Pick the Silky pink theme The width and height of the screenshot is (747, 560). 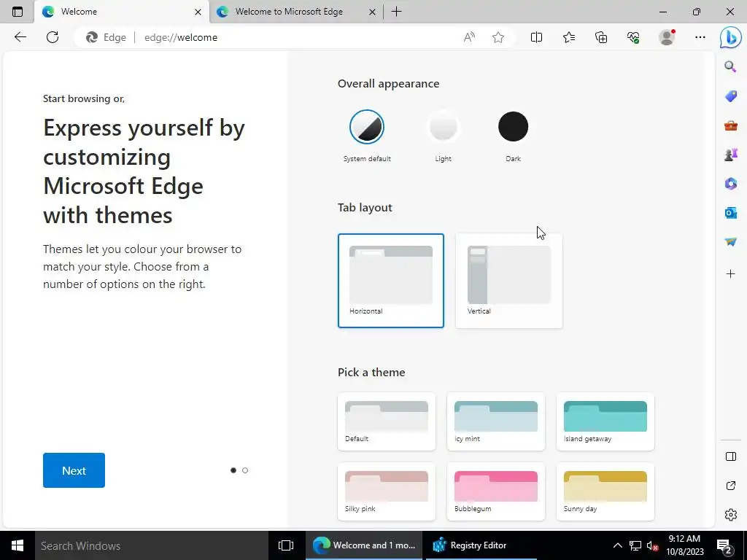point(387,491)
